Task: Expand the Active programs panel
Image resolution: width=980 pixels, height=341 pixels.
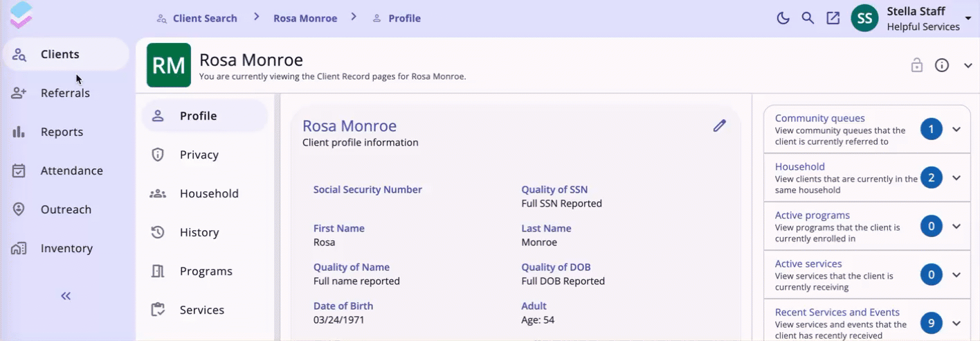Action: pyautogui.click(x=956, y=227)
